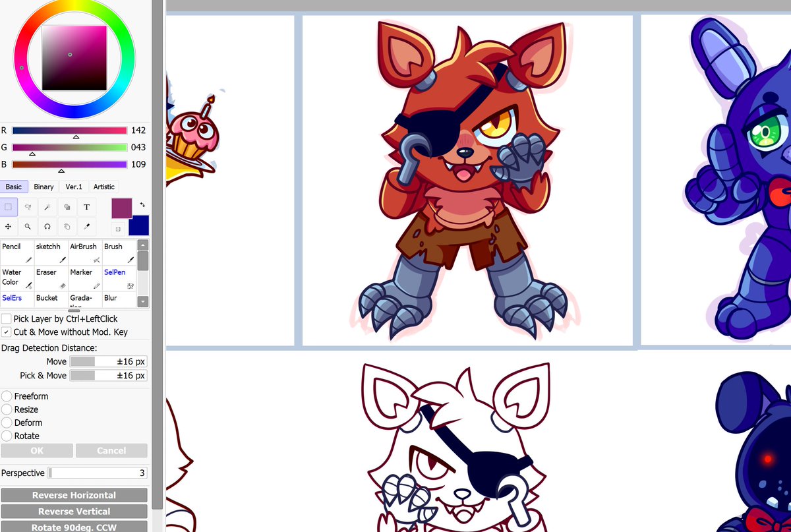Click the G value 043
Image resolution: width=791 pixels, height=532 pixels.
click(x=138, y=148)
